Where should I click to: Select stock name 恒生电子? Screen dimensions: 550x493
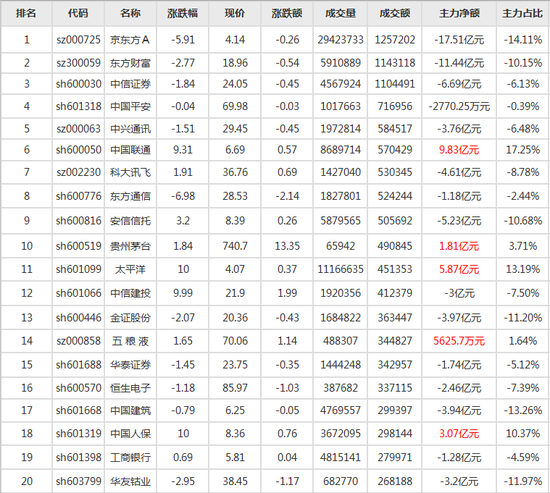point(130,388)
